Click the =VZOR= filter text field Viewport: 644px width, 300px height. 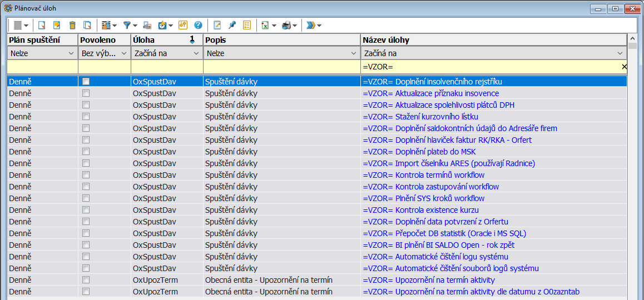489,67
